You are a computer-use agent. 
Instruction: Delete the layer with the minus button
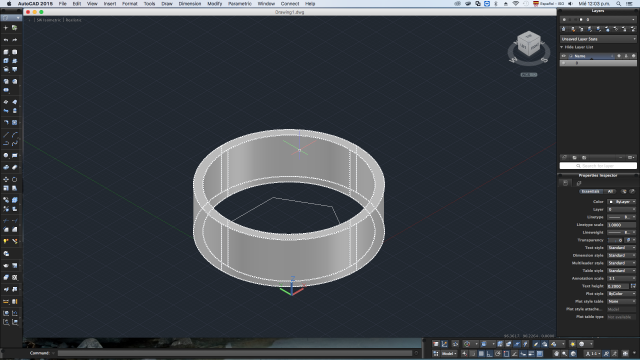pyautogui.click(x=620, y=158)
